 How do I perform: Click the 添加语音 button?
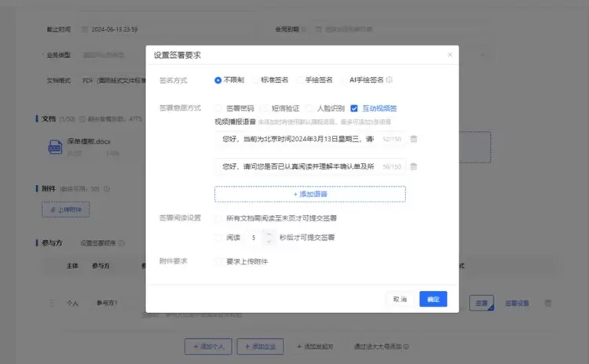(x=310, y=194)
